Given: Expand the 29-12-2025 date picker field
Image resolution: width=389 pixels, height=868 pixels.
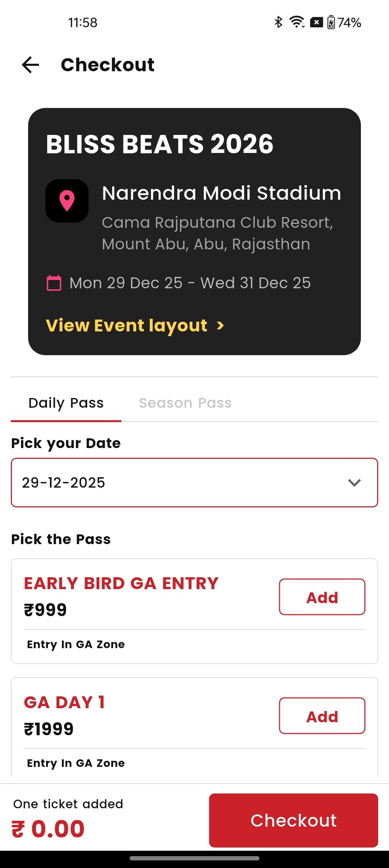Looking at the screenshot, I should pyautogui.click(x=180, y=483).
